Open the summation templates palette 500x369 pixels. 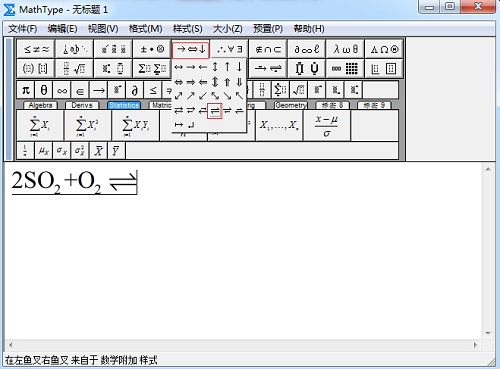[x=152, y=69]
